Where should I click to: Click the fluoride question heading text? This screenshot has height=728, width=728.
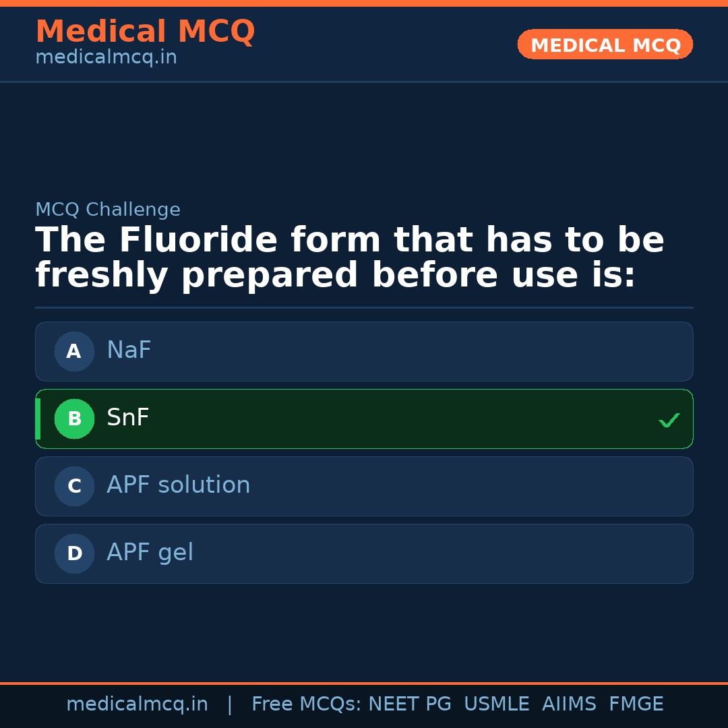point(349,257)
